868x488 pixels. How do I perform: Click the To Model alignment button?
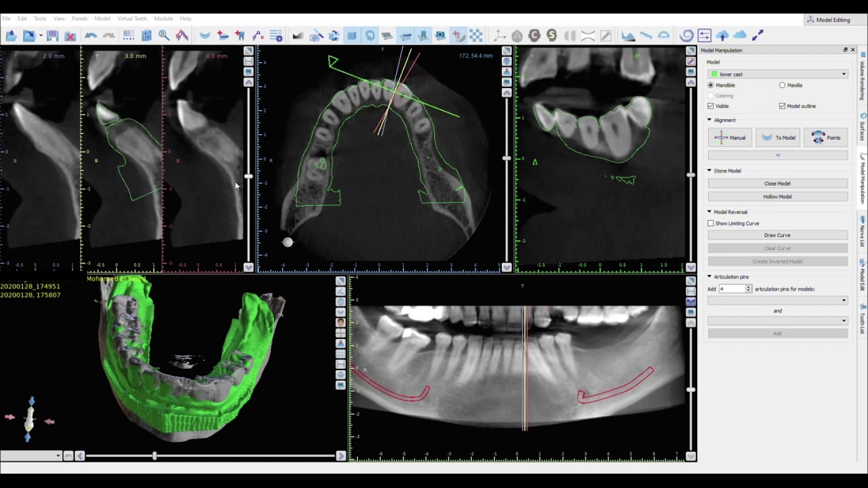pyautogui.click(x=778, y=138)
